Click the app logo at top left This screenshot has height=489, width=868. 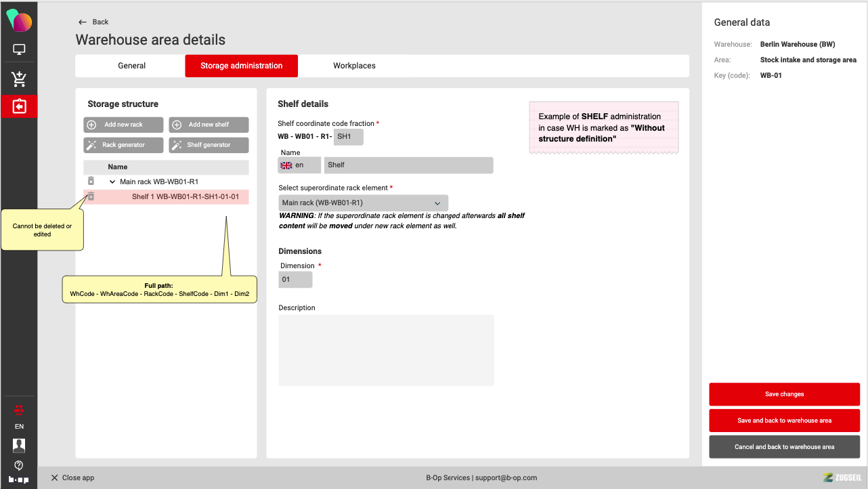click(x=19, y=20)
